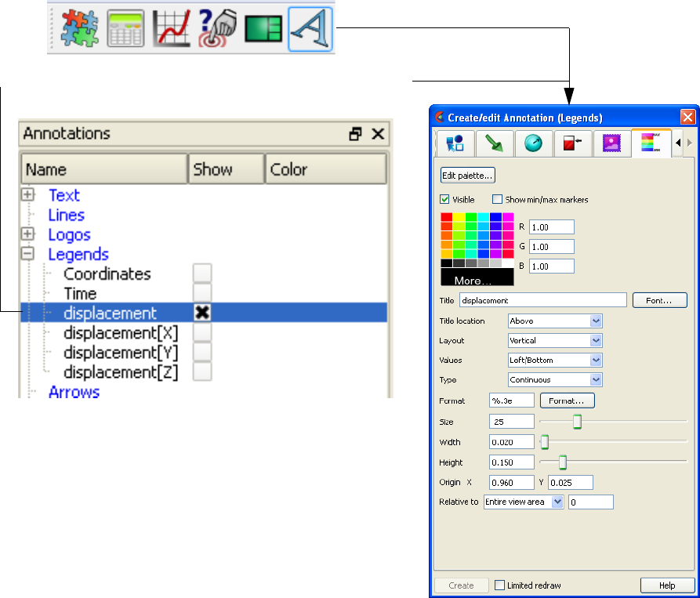The image size is (700, 598).
Task: Switch to the shapes annotation tab
Action: click(455, 143)
